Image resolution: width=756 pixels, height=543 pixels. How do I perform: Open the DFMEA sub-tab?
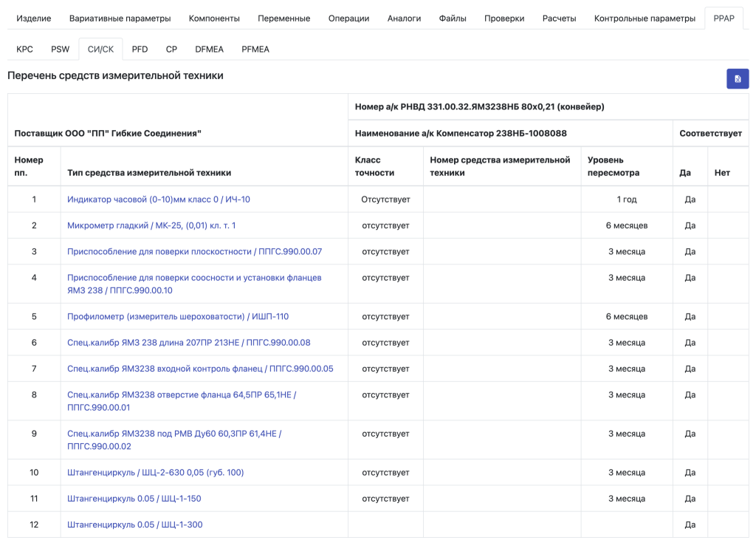point(209,49)
